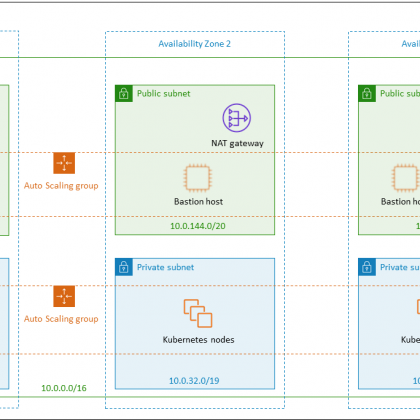420x420 pixels.
Task: Click the 'NAT gateway' text label
Action: point(237,143)
